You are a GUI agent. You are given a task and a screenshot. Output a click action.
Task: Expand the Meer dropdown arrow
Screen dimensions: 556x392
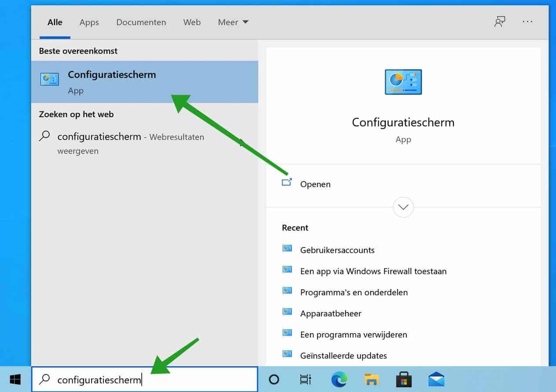pos(245,22)
